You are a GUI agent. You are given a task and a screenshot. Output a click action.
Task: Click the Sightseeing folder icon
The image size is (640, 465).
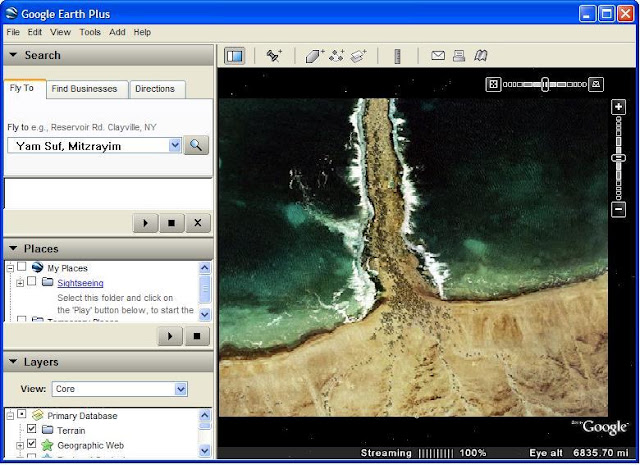48,282
